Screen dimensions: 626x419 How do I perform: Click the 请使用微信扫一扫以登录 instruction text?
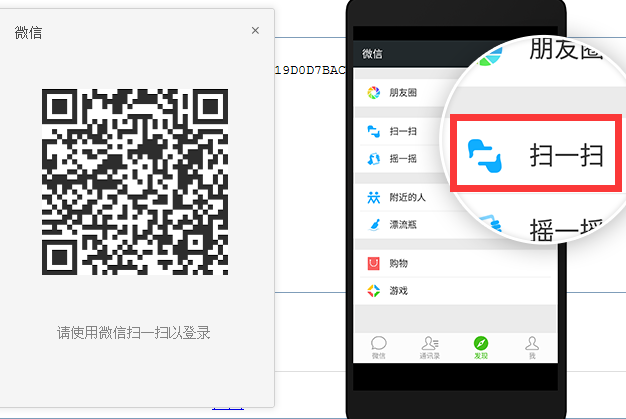point(133,332)
